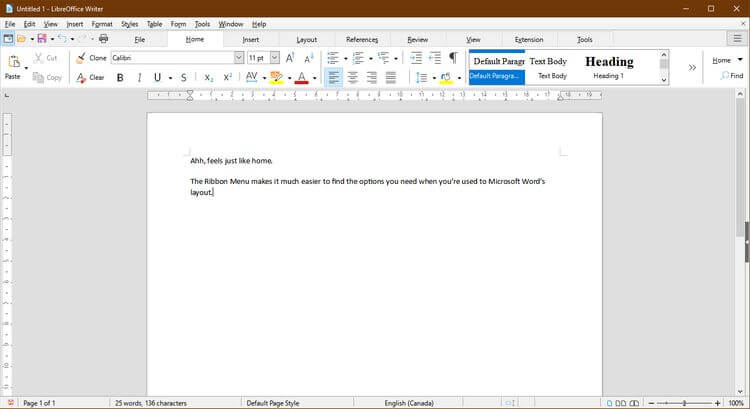This screenshot has height=409, width=750.
Task: Click the Clone formatting paintbrush icon
Action: tap(81, 58)
